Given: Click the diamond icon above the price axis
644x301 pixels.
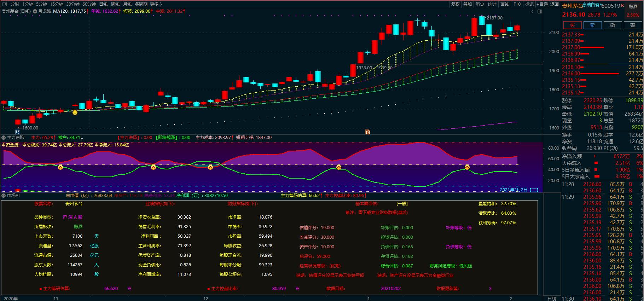Looking at the screenshot, I should point(533,12).
